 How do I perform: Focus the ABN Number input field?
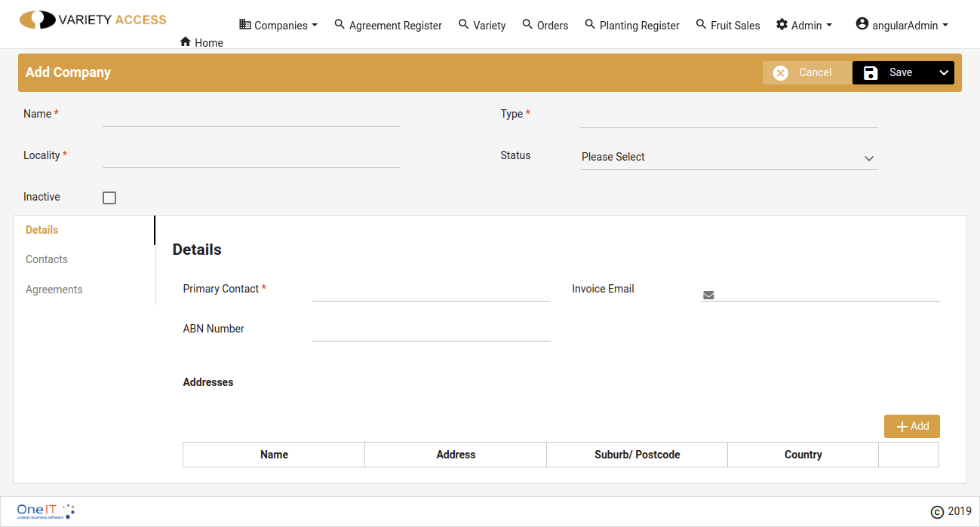click(x=432, y=329)
